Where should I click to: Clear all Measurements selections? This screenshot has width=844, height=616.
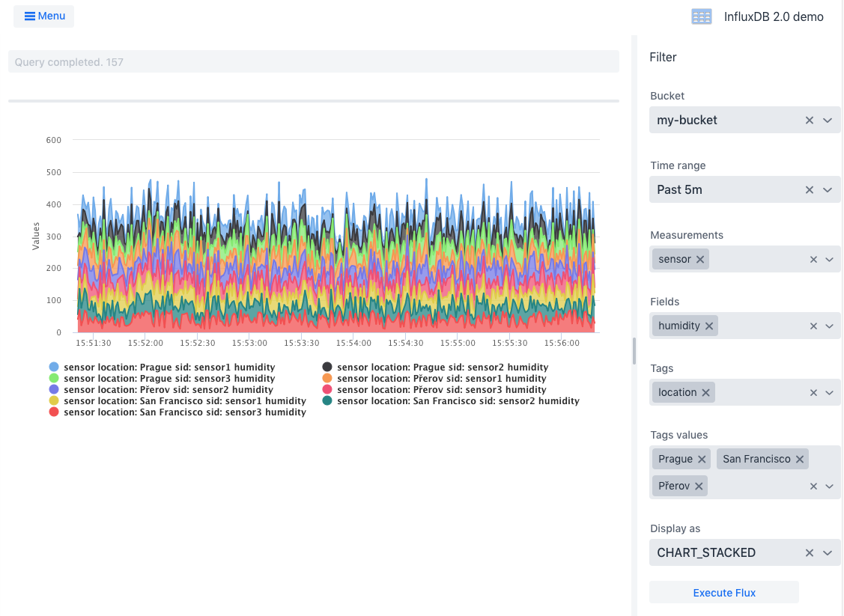coord(813,259)
